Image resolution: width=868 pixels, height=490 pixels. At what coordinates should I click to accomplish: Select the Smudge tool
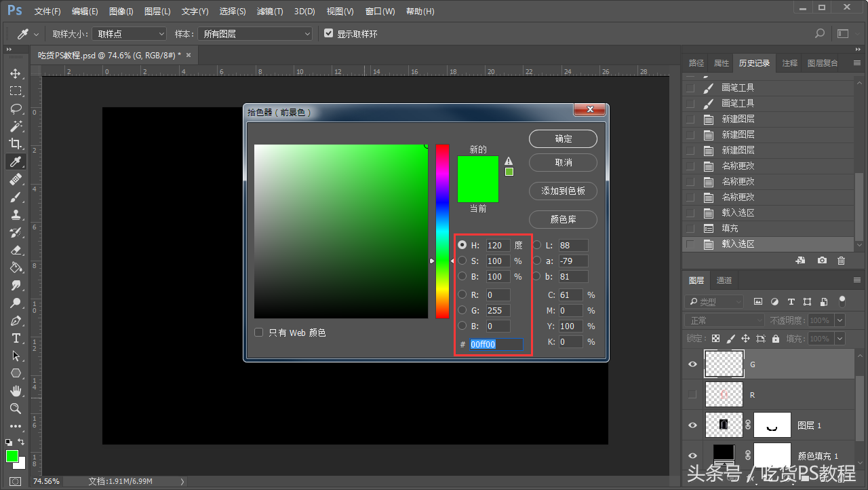16,285
